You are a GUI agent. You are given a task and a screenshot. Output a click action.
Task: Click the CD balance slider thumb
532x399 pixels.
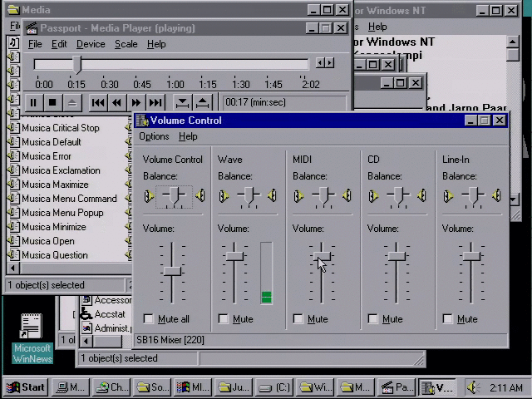pos(398,195)
